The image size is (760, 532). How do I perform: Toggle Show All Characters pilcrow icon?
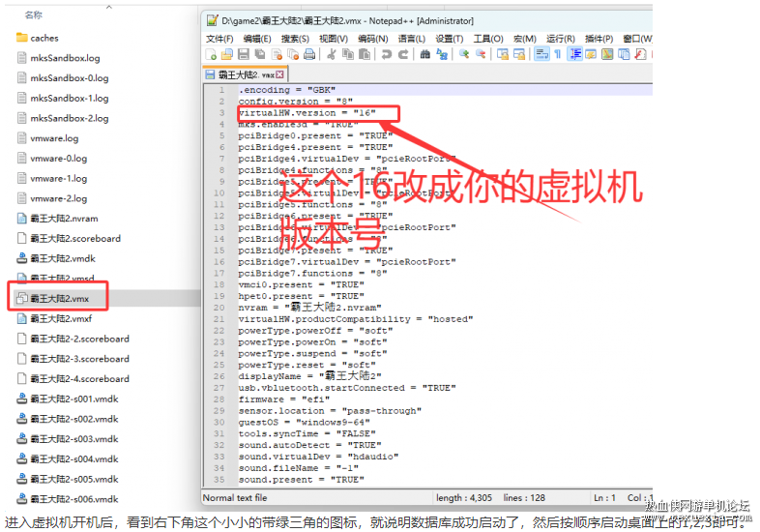coord(558,54)
